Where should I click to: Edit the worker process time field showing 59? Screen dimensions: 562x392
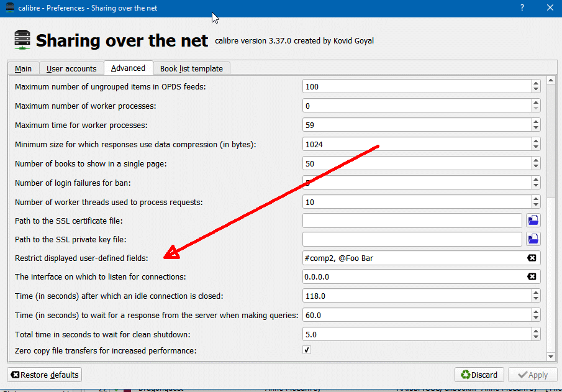pos(417,125)
